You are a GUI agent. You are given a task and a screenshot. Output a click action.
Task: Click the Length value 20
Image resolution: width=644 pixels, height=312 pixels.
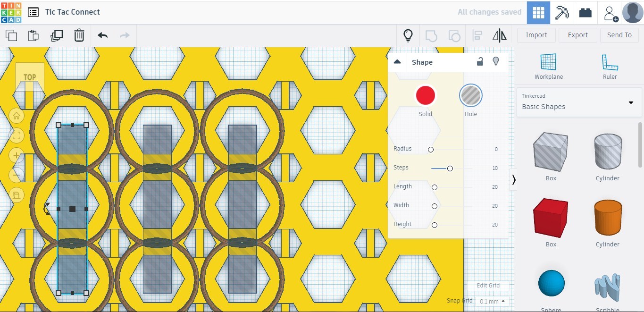[495, 187]
